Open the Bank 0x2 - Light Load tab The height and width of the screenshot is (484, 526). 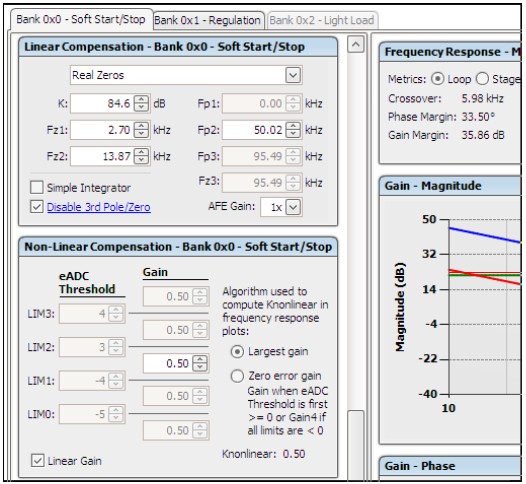322,20
